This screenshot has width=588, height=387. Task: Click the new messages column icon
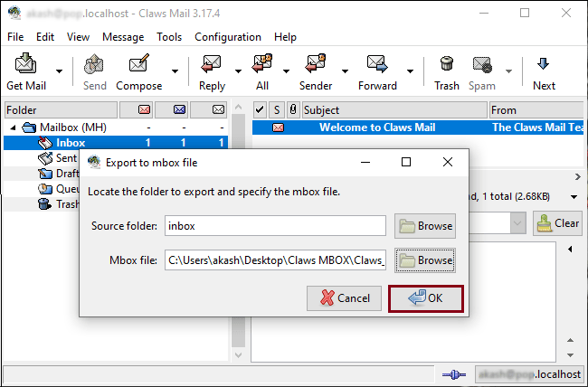[x=145, y=110]
